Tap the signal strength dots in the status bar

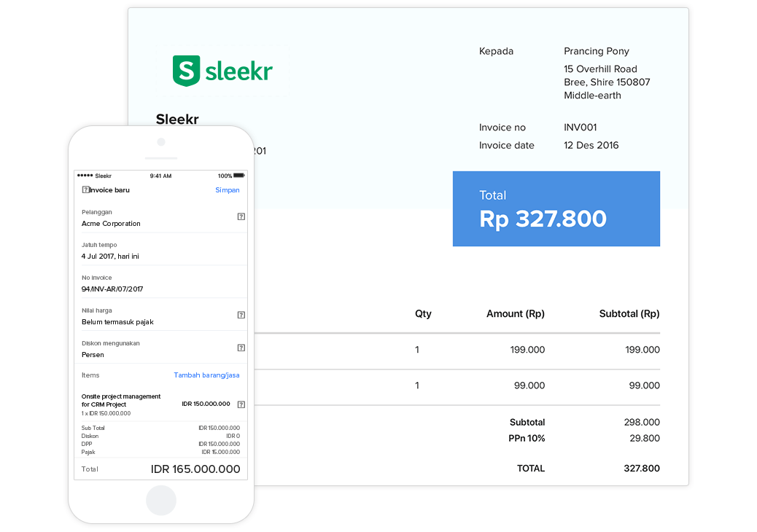tap(83, 176)
